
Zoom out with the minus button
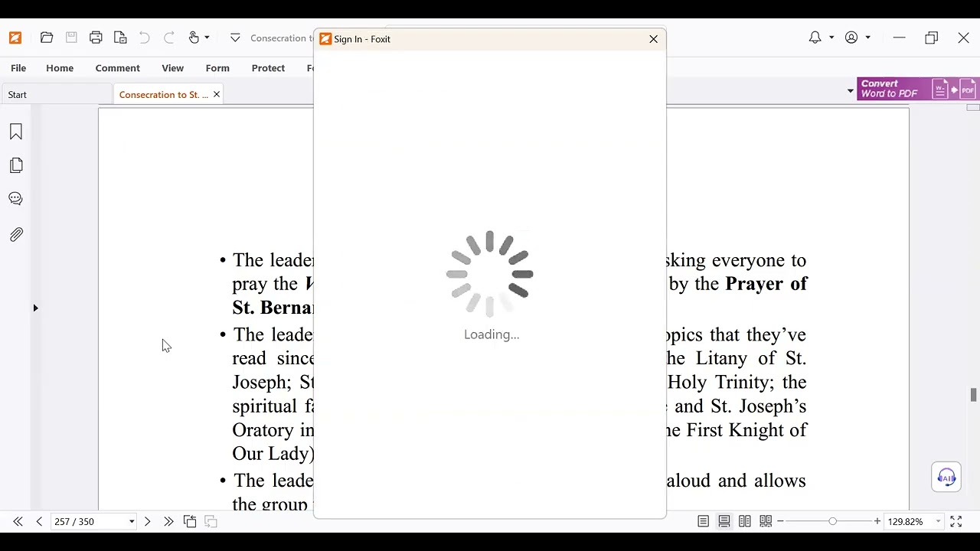coord(780,521)
